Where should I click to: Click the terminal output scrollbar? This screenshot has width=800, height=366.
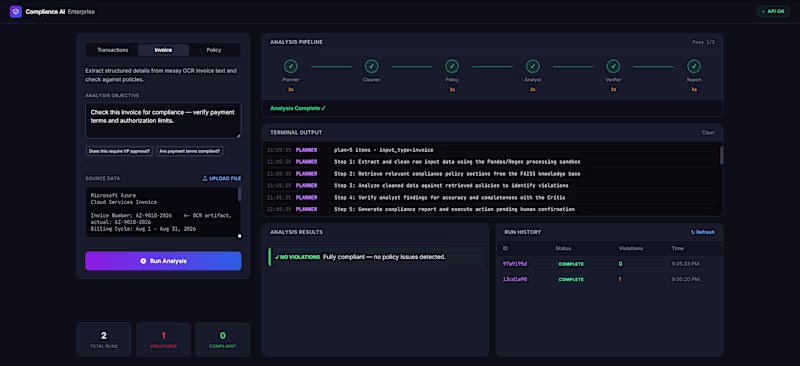[721, 156]
